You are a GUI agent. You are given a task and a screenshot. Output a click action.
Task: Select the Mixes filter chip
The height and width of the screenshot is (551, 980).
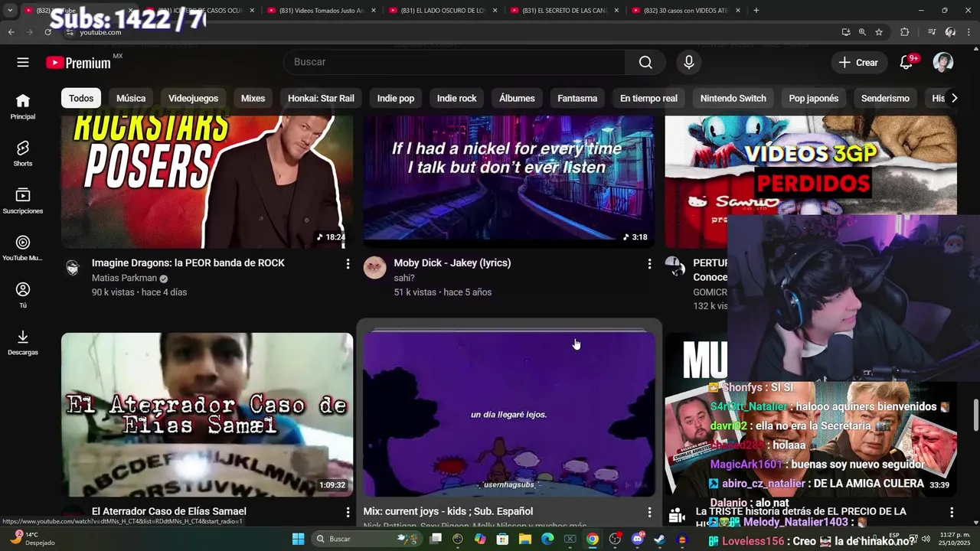point(253,98)
